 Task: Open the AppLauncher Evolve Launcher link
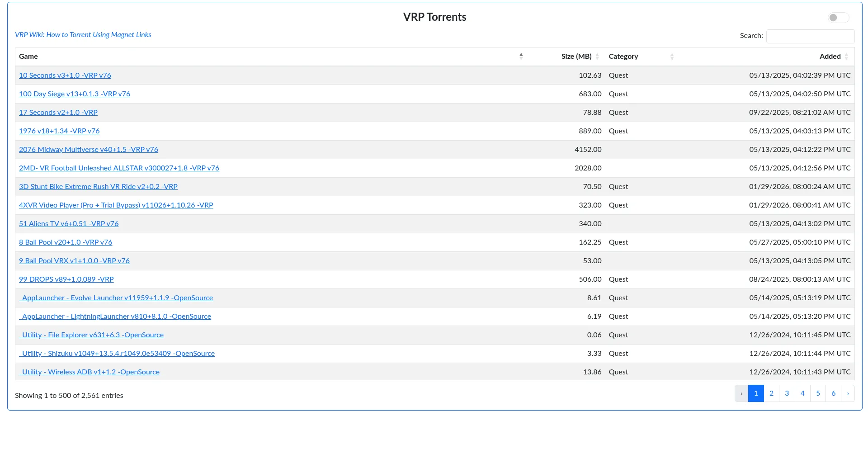[x=116, y=298]
